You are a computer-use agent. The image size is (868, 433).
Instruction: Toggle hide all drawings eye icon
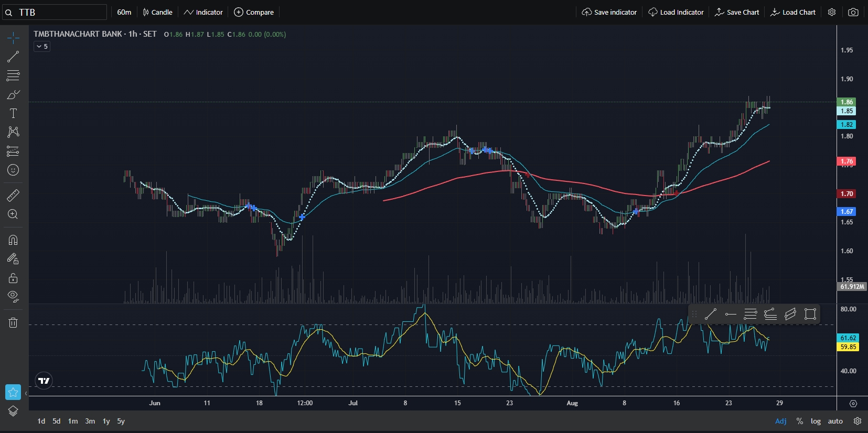[13, 297]
